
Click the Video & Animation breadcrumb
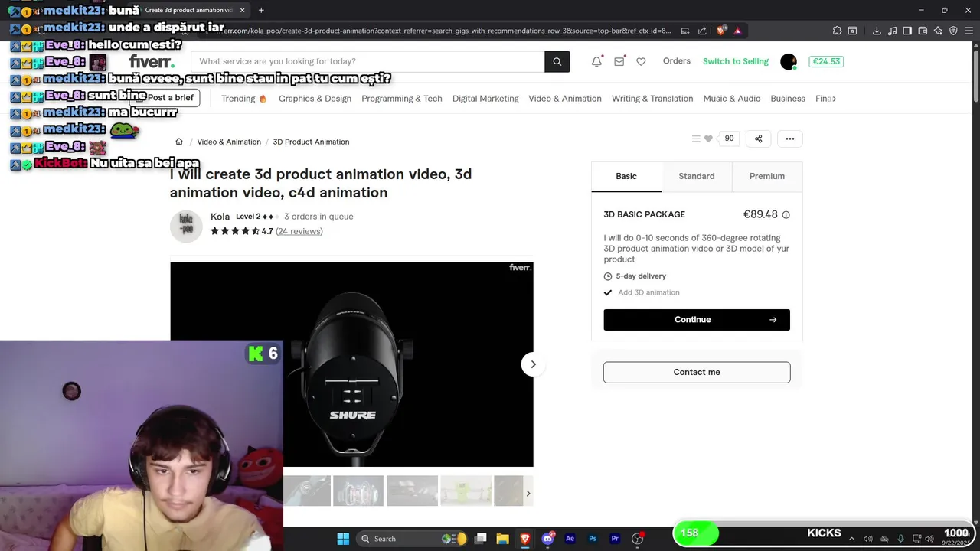[229, 142]
